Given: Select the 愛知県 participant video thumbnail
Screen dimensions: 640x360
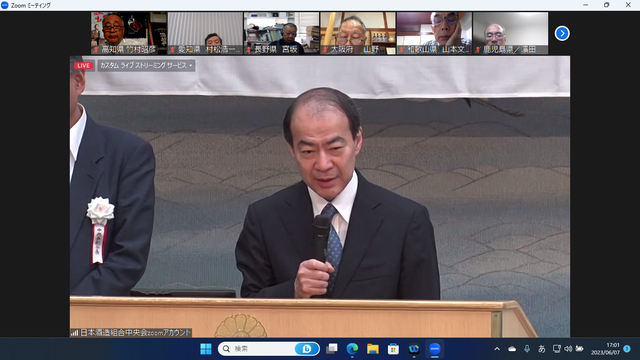Looking at the screenshot, I should click(x=205, y=33).
